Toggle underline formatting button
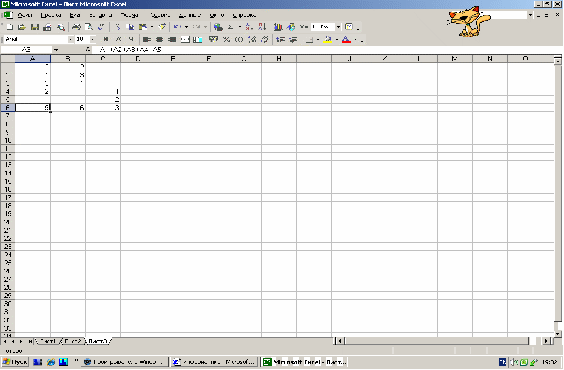This screenshot has width=564, height=370. click(131, 40)
